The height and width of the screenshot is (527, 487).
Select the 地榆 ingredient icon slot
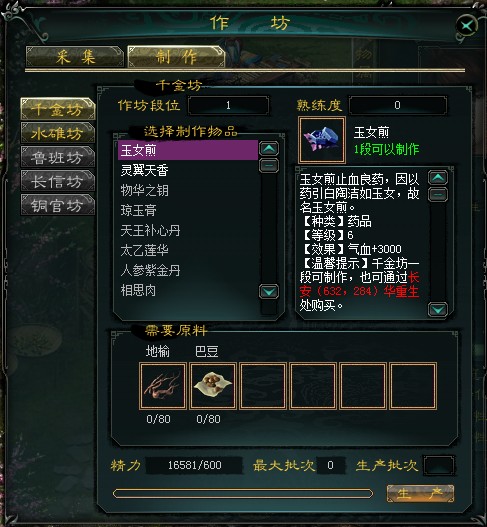coord(163,386)
